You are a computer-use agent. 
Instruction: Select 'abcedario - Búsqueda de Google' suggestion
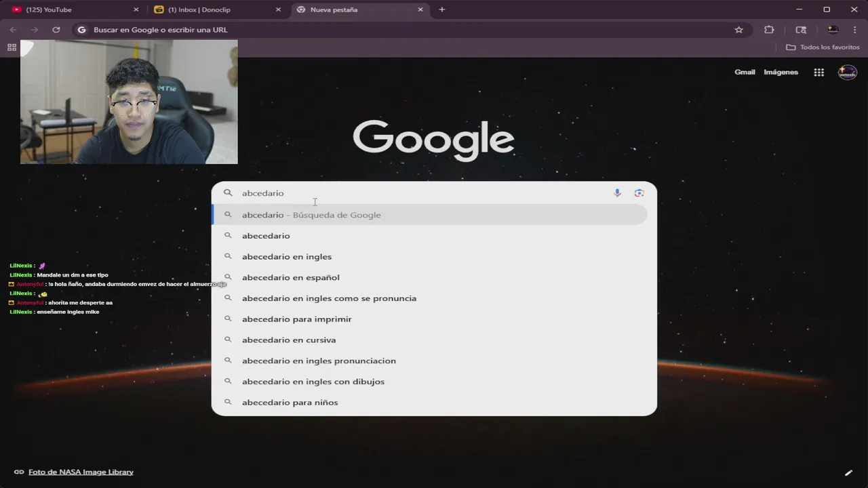(x=430, y=215)
